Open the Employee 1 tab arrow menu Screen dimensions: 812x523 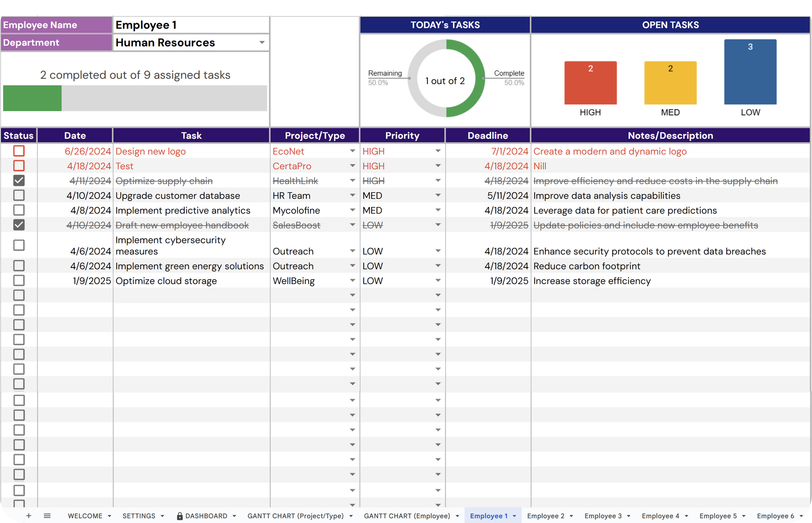tap(515, 516)
